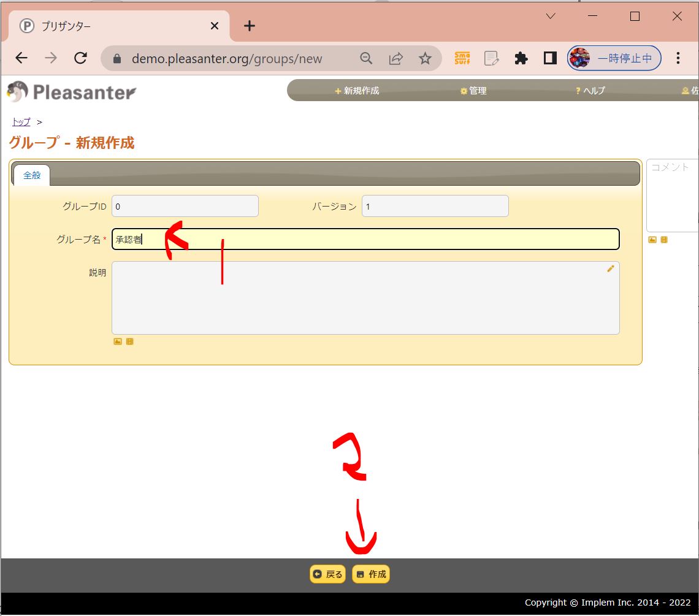Click the image icon below コメント box
Viewport: 699px width, 616px height.
[652, 240]
